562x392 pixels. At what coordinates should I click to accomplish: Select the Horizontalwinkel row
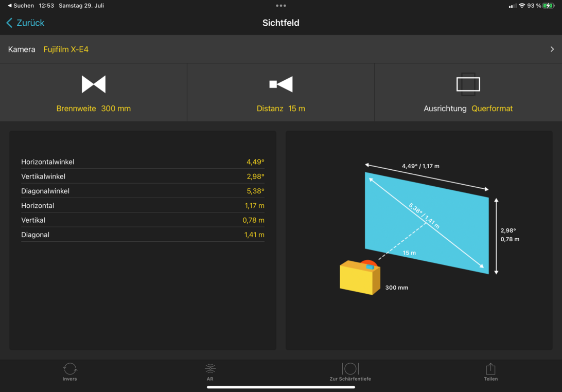click(143, 162)
